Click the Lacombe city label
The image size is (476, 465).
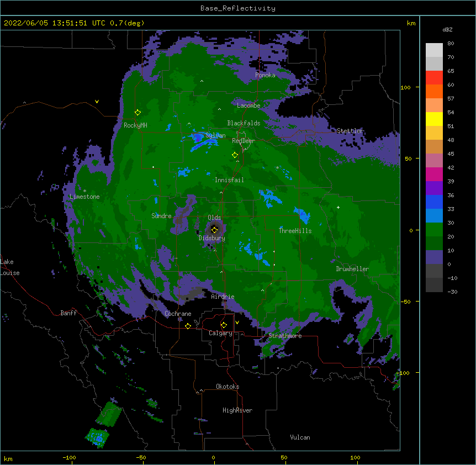(x=248, y=105)
